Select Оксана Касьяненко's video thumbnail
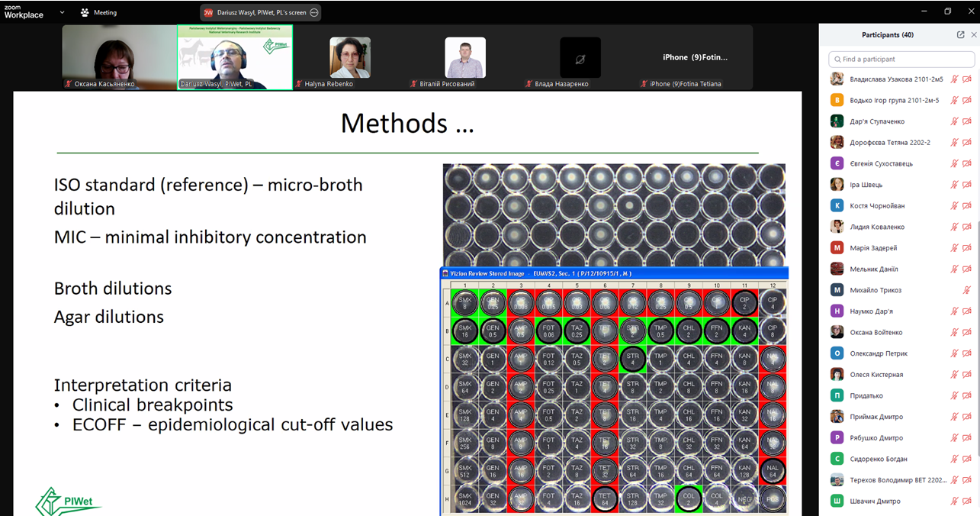Screen dimensions: 980x516 118,58
